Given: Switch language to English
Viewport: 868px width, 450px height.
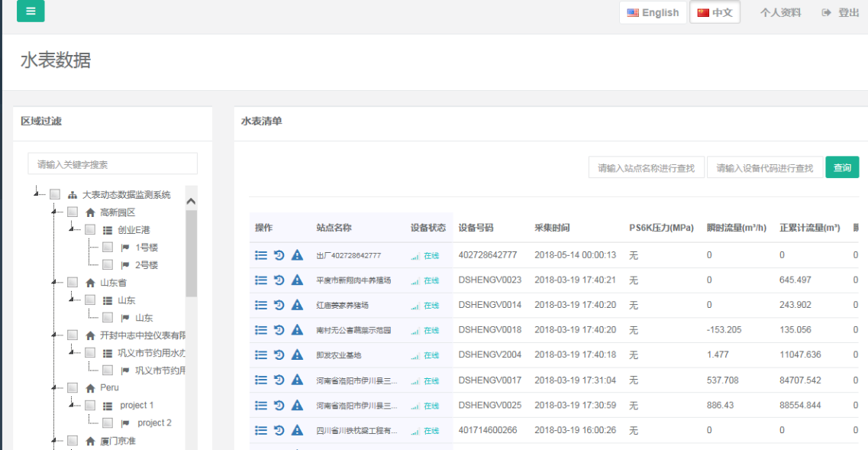Looking at the screenshot, I should [653, 12].
